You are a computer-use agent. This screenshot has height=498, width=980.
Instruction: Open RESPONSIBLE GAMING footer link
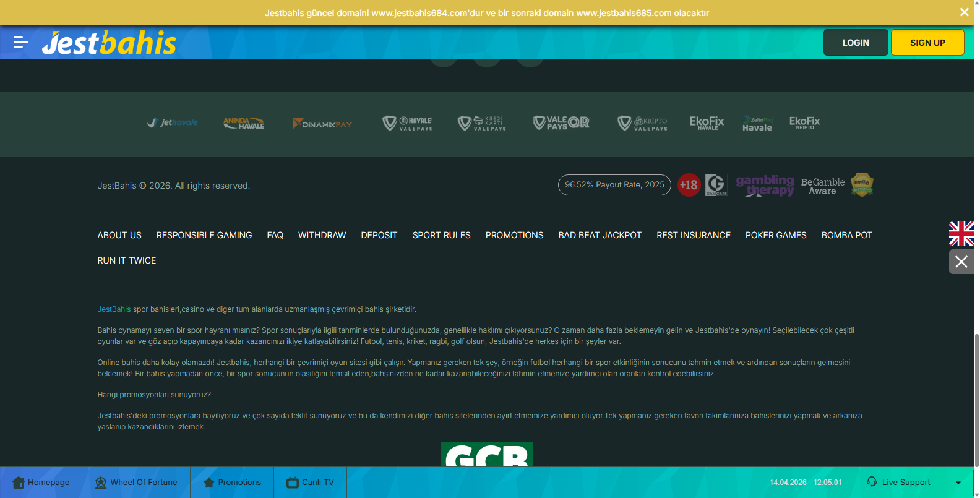(204, 235)
